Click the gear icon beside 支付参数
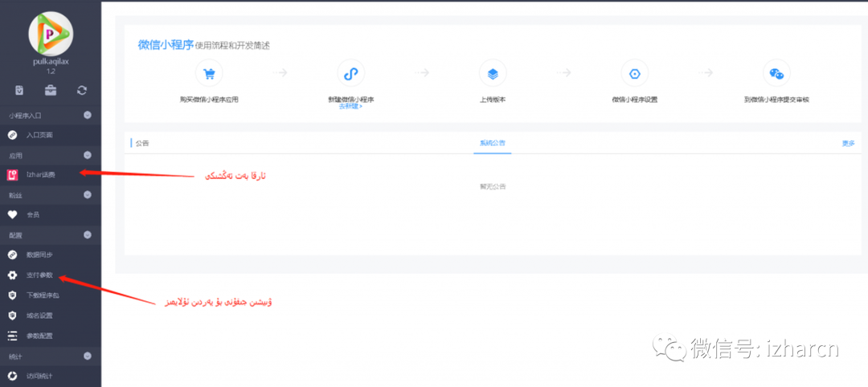This screenshot has width=868, height=387. pyautogui.click(x=12, y=275)
